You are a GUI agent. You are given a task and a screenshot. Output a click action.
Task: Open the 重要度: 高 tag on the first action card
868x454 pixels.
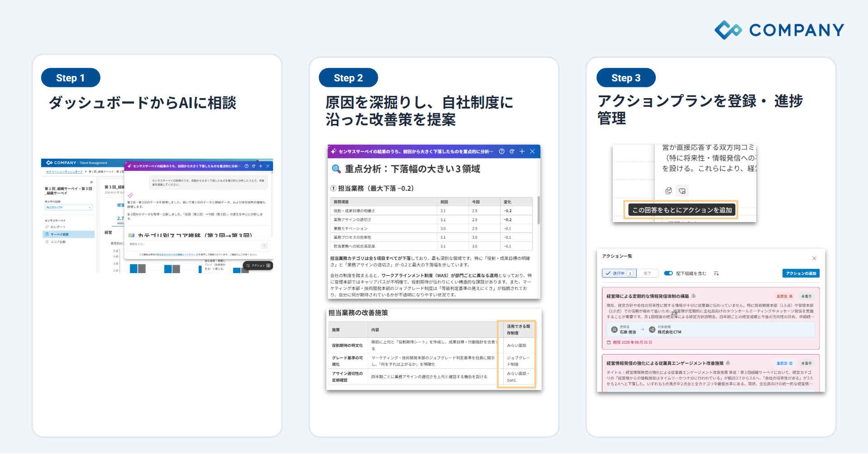(785, 296)
